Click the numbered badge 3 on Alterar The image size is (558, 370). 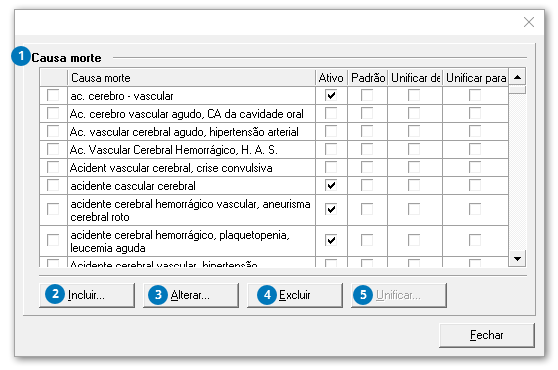coord(158,295)
